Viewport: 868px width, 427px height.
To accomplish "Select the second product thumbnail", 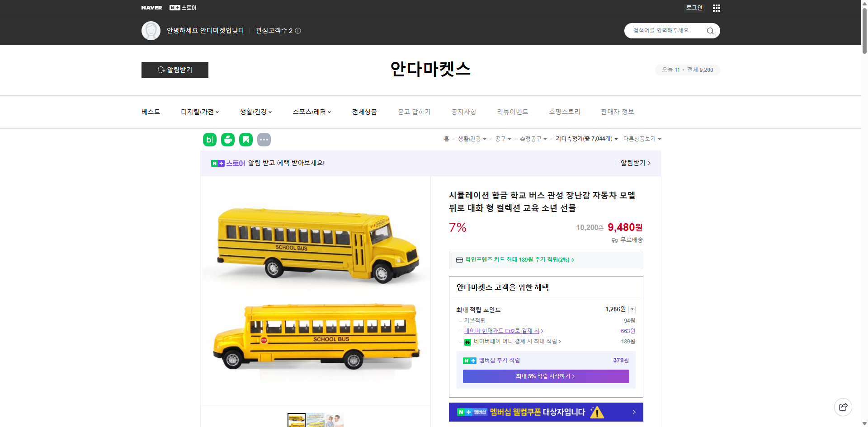I will [315, 420].
